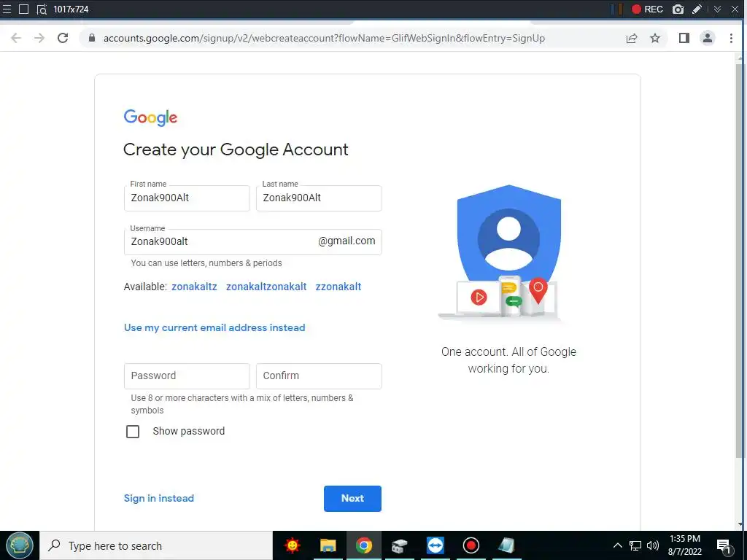
Task: Collapse recorder bar with double chevron
Action: (x=717, y=9)
